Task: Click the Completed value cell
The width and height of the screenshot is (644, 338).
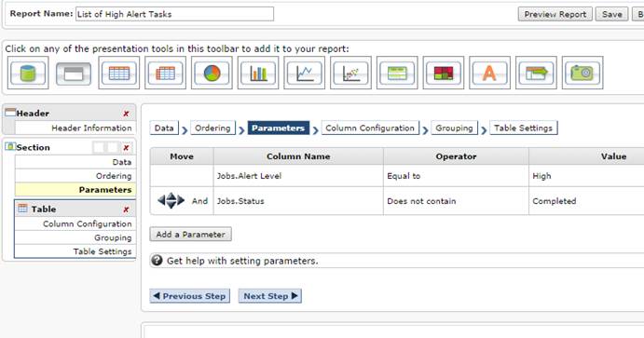Action: [586, 201]
